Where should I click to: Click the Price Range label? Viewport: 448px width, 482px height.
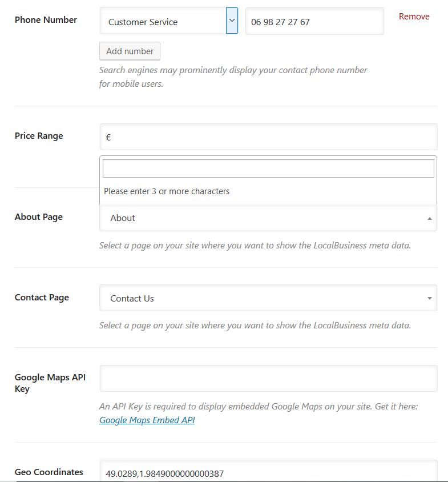click(x=39, y=136)
